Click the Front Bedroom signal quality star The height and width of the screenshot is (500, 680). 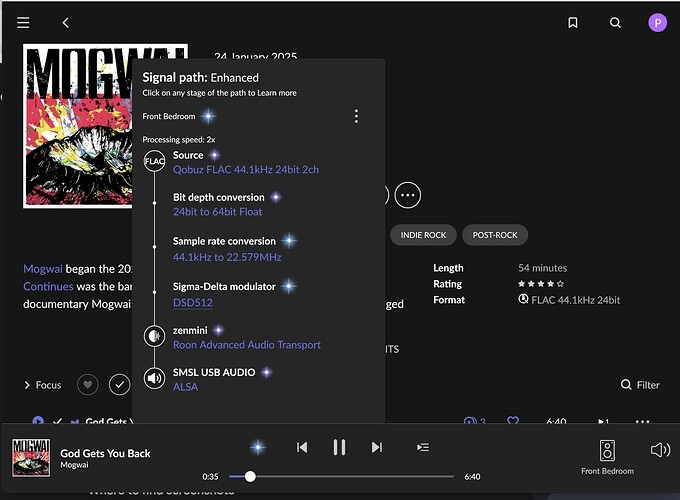tap(209, 116)
